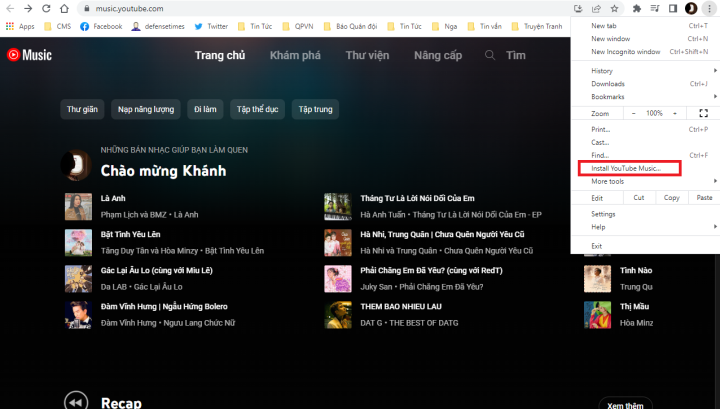The image size is (720, 409).
Task: Click fullscreen icon in Zoom row
Action: point(703,113)
